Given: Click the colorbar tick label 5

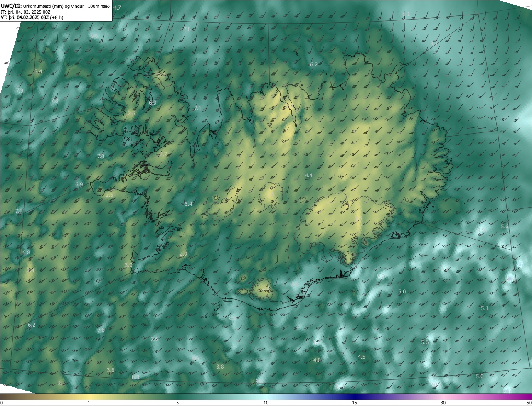Looking at the screenshot, I should [177, 403].
